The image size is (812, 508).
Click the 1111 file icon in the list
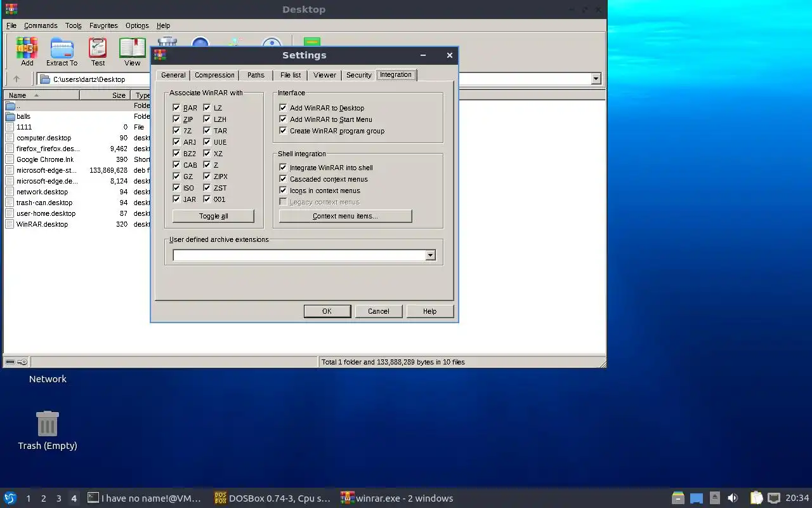(x=10, y=127)
